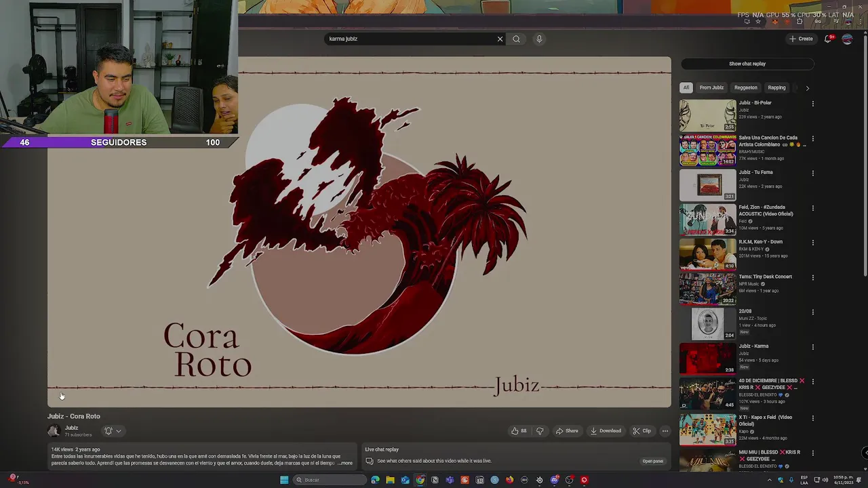
Task: Open X Ti - Kapo x Feid title
Action: [x=765, y=421]
